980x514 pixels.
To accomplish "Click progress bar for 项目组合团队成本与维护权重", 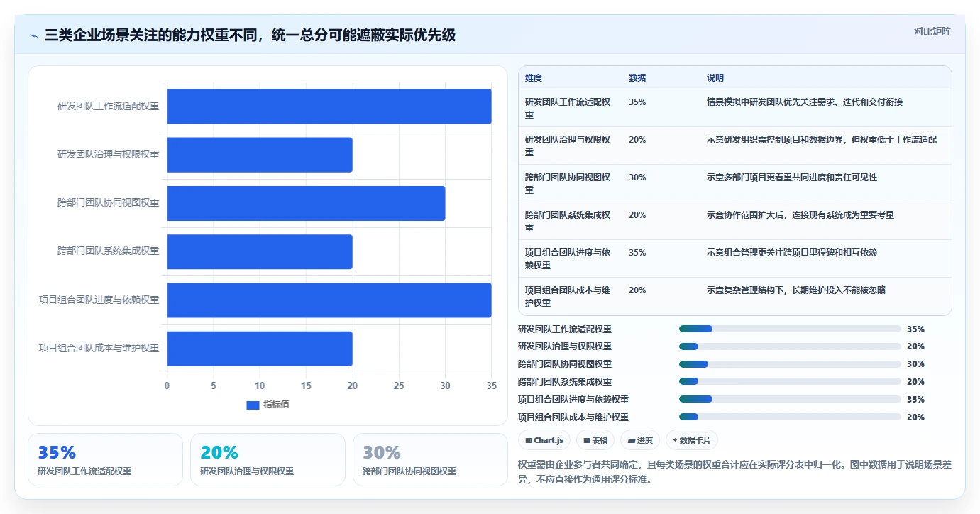I will pos(790,417).
